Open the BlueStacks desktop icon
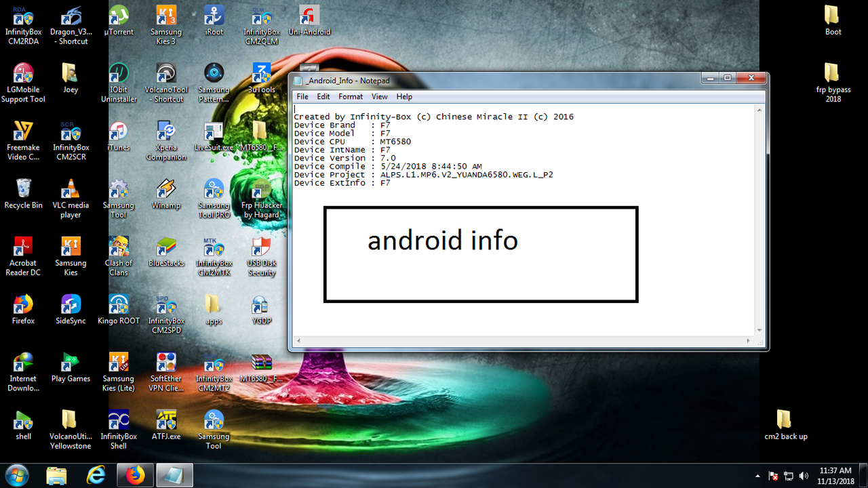 tap(166, 251)
